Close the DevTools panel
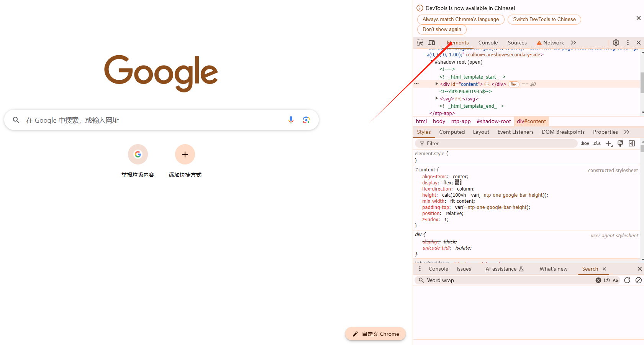Viewport: 644px width, 345px height. (x=639, y=43)
